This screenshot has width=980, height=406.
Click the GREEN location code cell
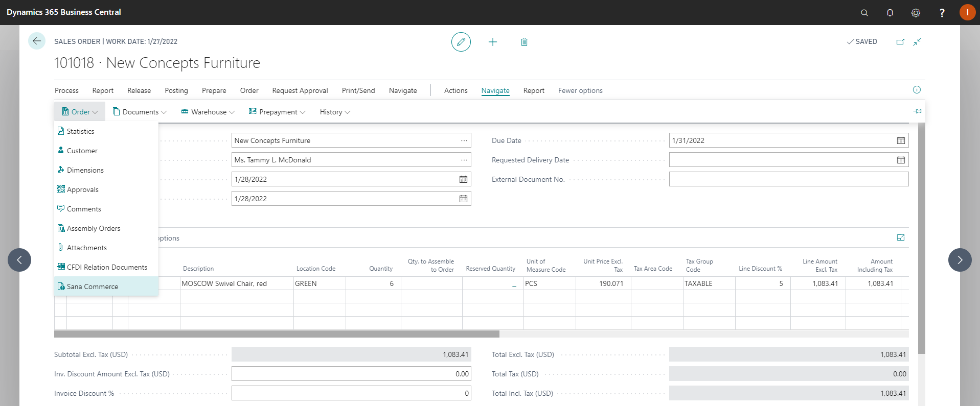pos(320,283)
